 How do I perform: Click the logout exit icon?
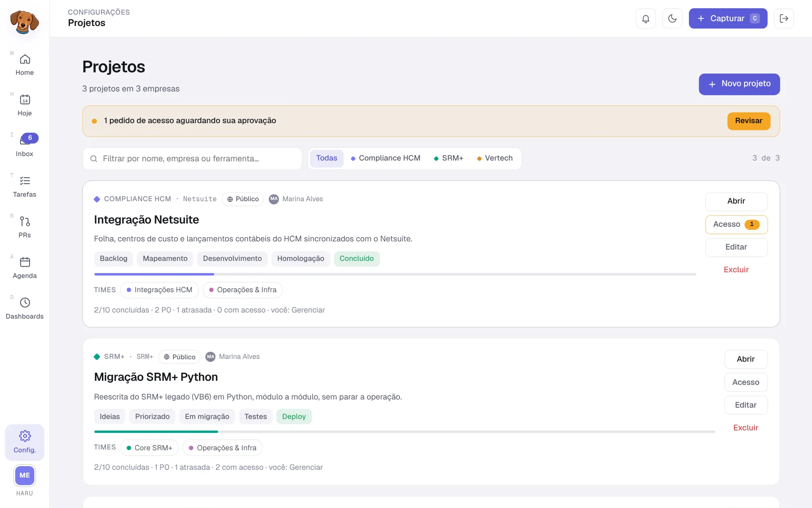(784, 18)
